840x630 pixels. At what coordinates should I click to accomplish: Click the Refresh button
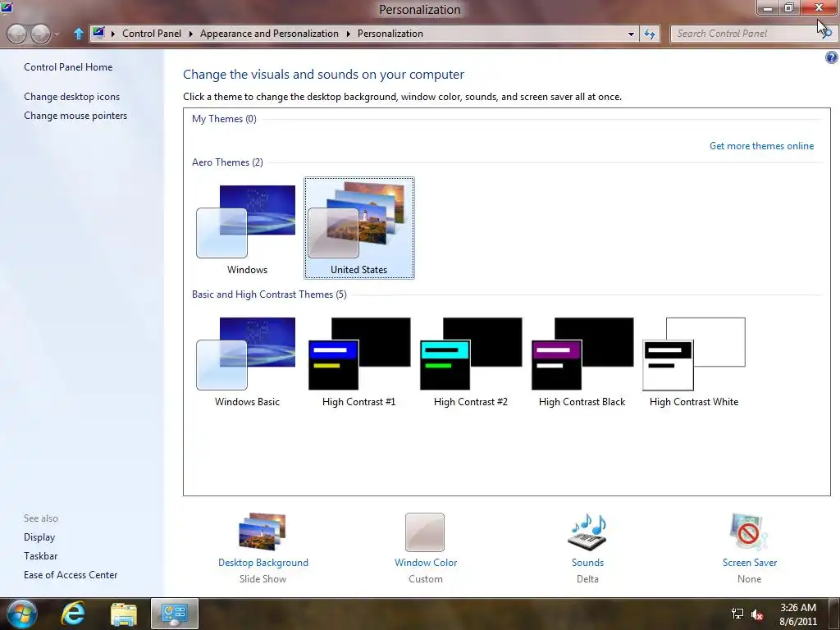pos(650,34)
